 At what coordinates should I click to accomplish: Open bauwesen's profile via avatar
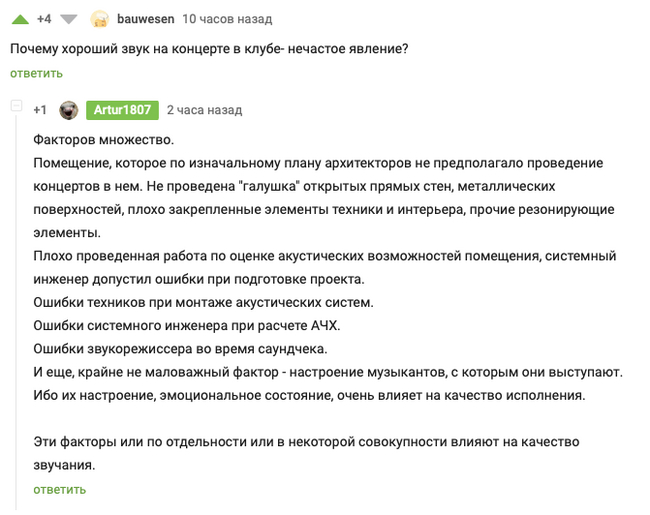point(99,19)
